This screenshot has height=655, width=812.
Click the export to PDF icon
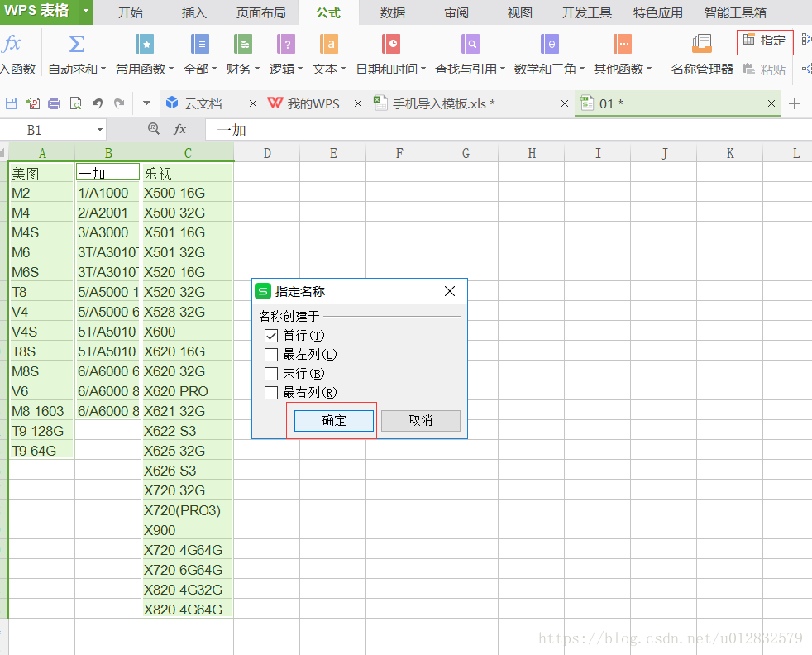[33, 103]
